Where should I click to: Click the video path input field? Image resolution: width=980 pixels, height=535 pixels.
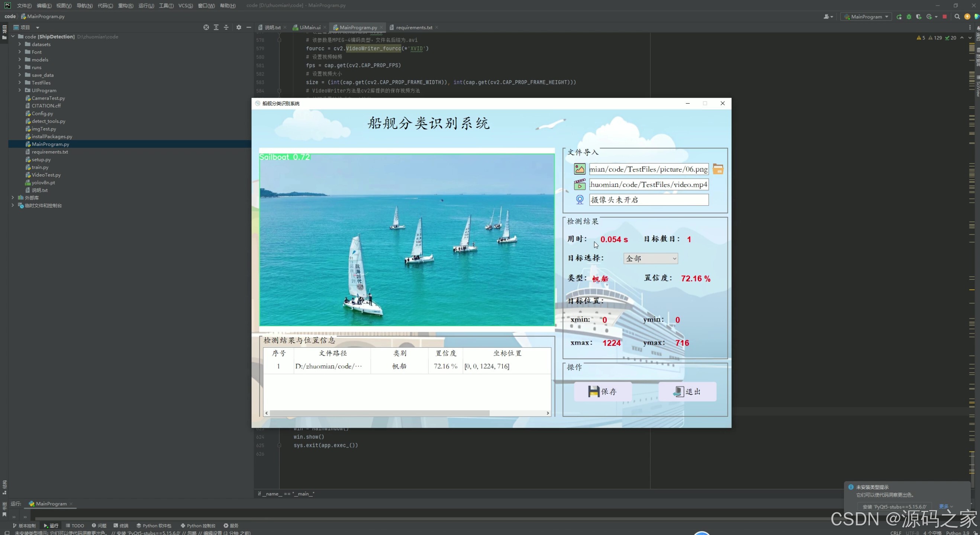coord(649,184)
